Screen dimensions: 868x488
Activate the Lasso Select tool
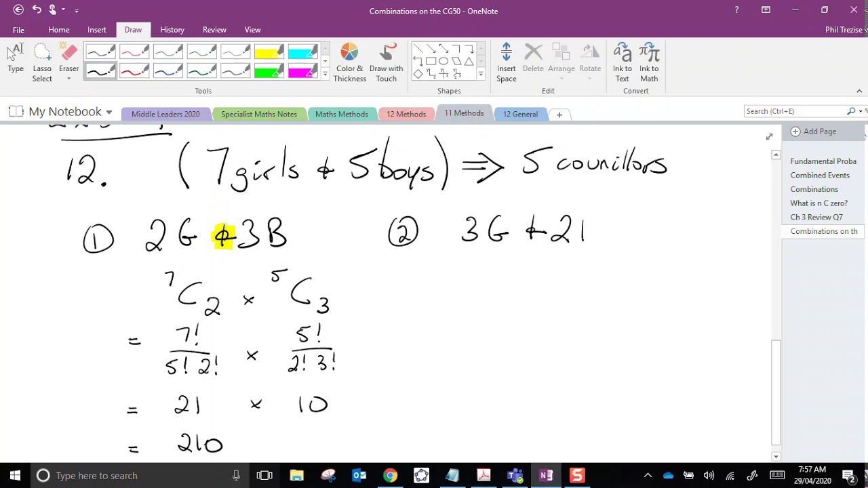pyautogui.click(x=42, y=63)
